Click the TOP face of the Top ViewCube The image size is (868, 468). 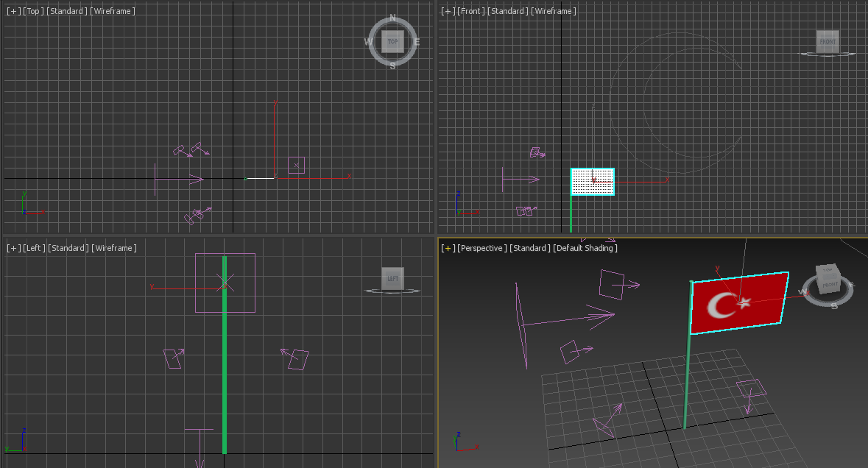coord(393,41)
